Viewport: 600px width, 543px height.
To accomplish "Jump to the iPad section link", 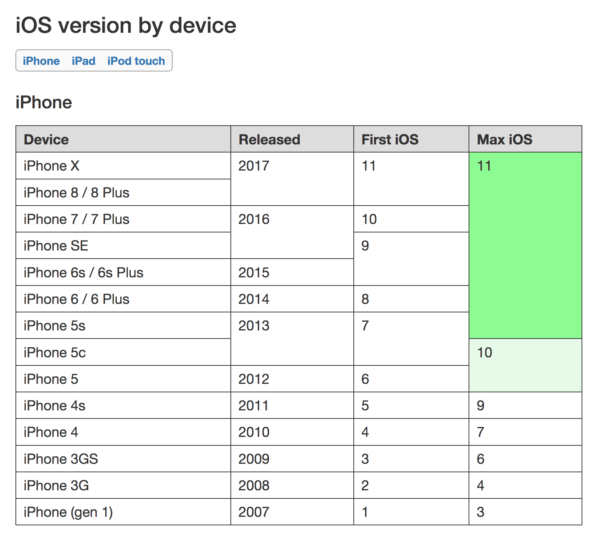I will [x=83, y=61].
